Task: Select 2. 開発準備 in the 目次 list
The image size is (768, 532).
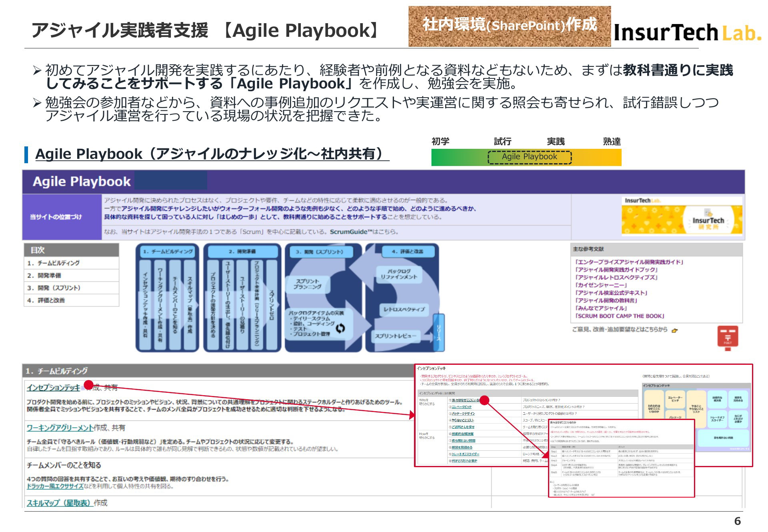Action: pos(71,275)
